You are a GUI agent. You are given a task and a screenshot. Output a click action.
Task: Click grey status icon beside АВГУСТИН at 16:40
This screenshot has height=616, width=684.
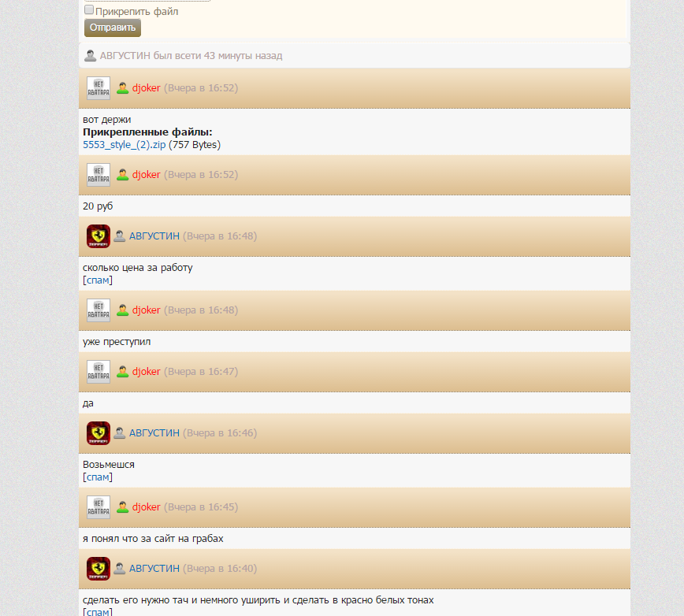(120, 569)
